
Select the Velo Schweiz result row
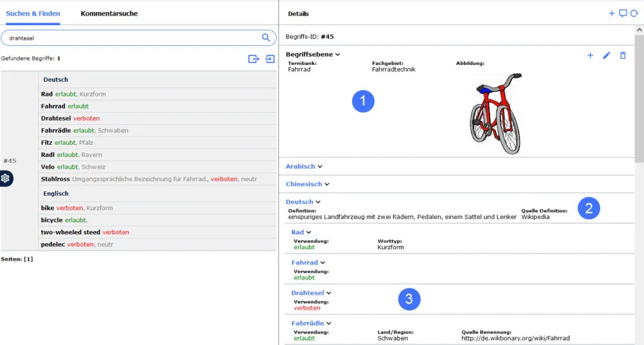[158, 167]
